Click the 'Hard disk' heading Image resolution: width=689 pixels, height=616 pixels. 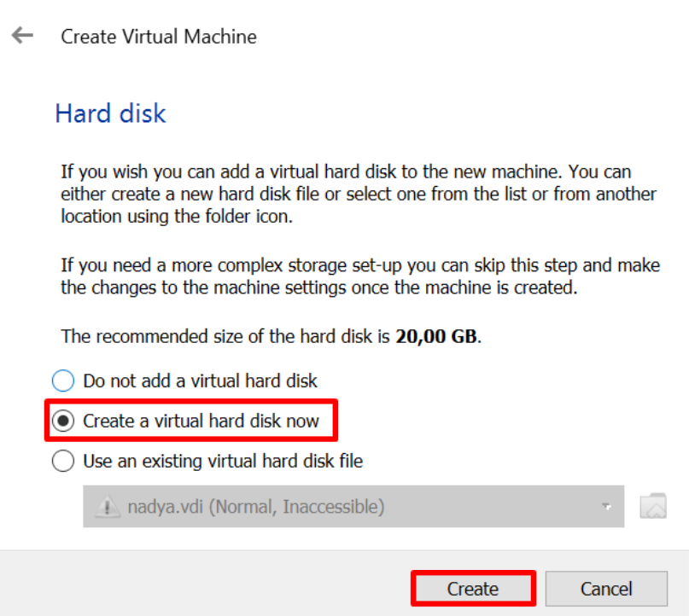(x=110, y=113)
